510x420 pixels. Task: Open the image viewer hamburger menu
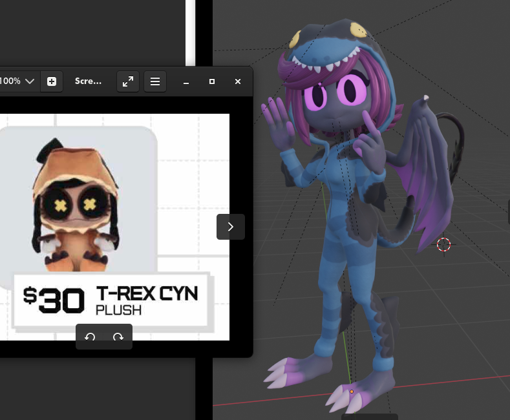click(155, 81)
